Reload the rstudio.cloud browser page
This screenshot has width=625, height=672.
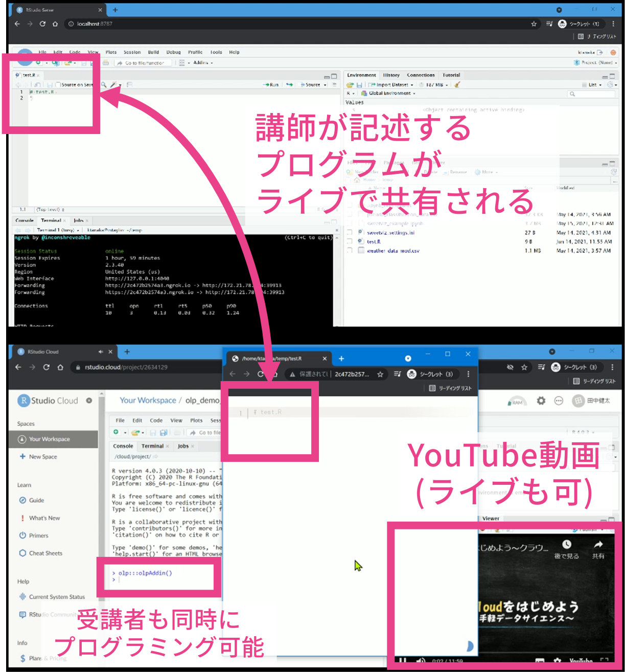tap(46, 367)
